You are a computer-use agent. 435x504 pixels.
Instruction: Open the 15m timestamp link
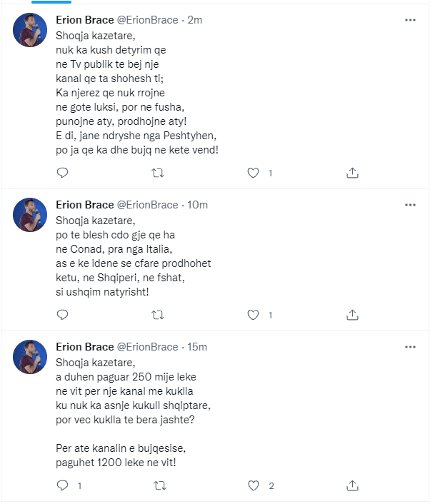click(197, 347)
